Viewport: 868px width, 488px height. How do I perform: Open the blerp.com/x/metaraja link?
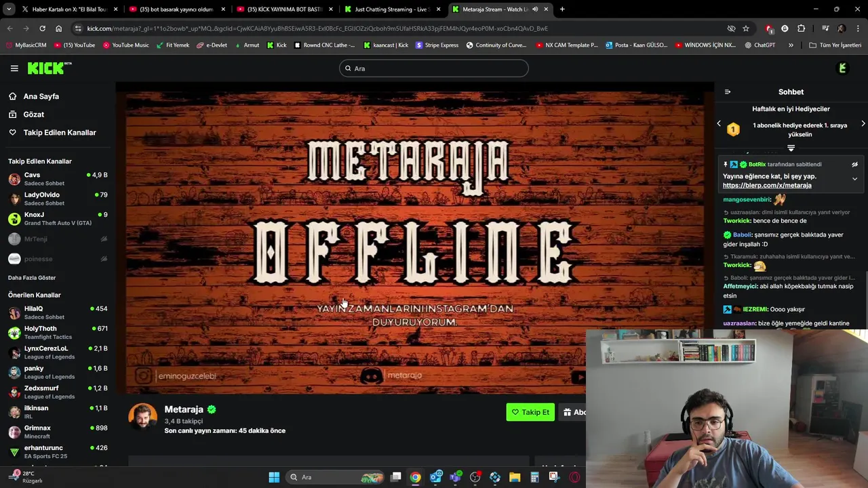click(x=767, y=186)
